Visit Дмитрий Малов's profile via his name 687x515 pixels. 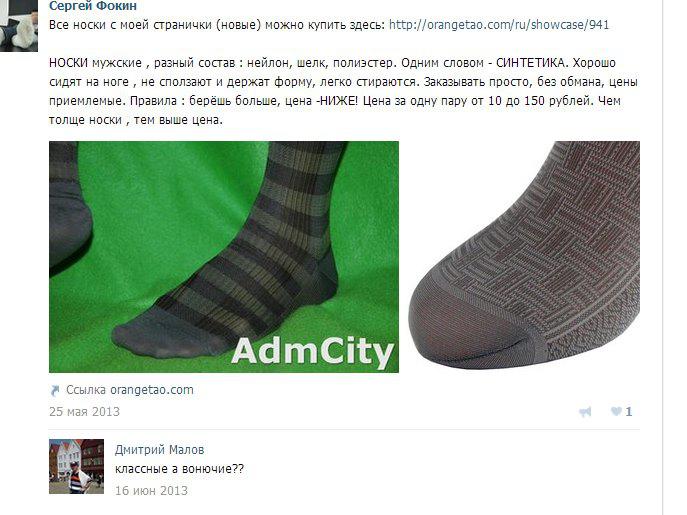(x=159, y=450)
